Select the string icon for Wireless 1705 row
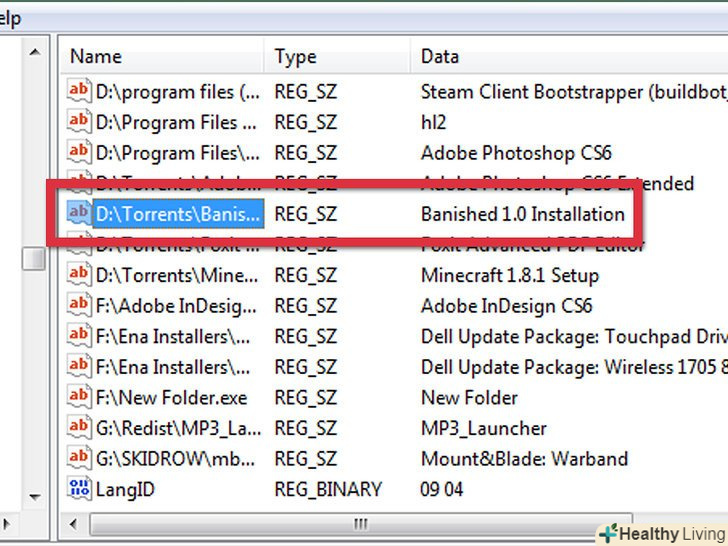 tap(78, 367)
